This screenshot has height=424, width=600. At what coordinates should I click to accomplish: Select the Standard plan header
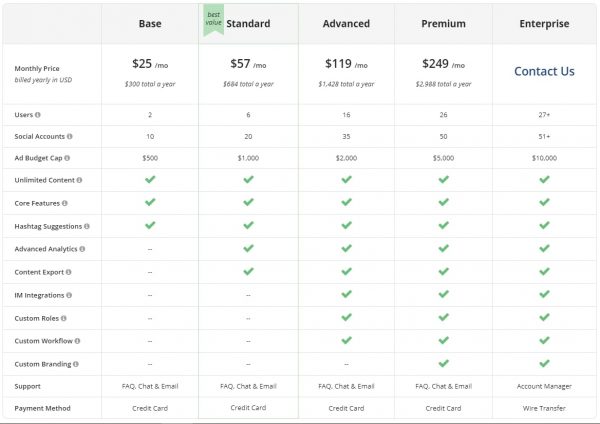(x=248, y=24)
